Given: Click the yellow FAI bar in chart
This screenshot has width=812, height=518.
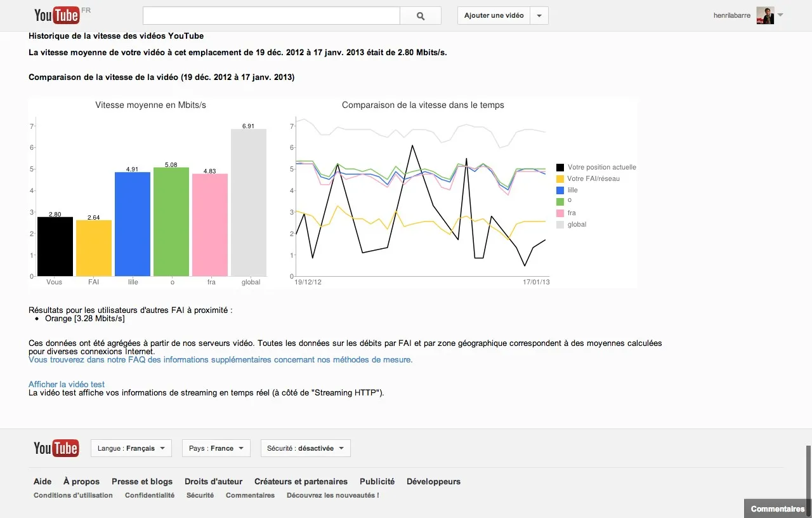Looking at the screenshot, I should pyautogui.click(x=94, y=248).
